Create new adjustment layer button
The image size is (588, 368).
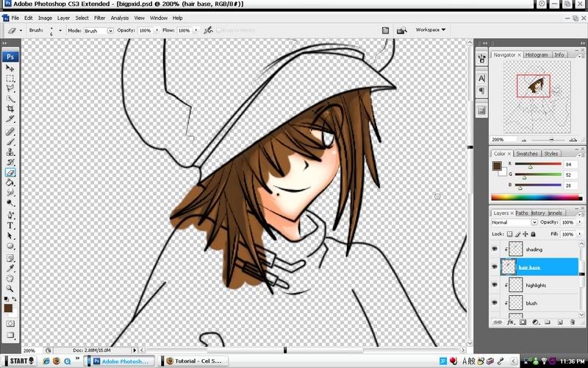point(535,322)
